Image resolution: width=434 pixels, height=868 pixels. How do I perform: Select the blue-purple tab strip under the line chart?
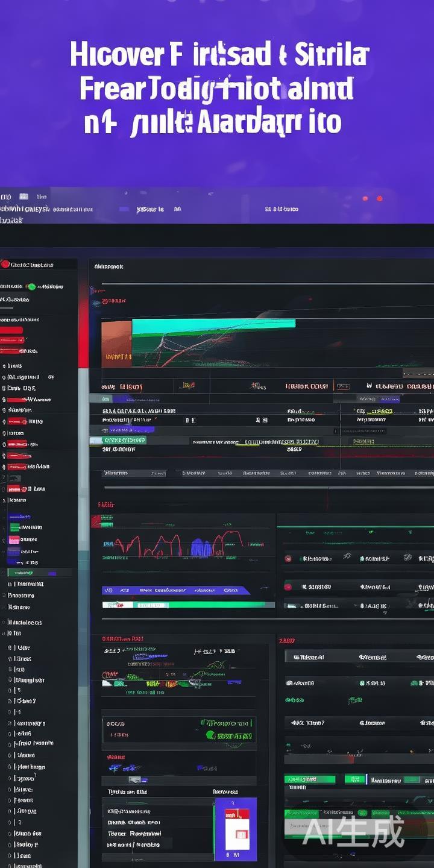point(175,591)
